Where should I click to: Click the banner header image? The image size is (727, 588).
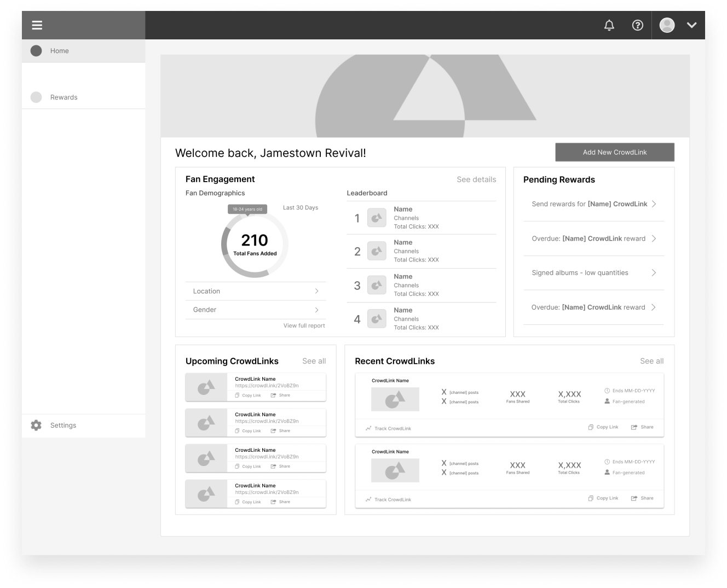click(x=425, y=96)
